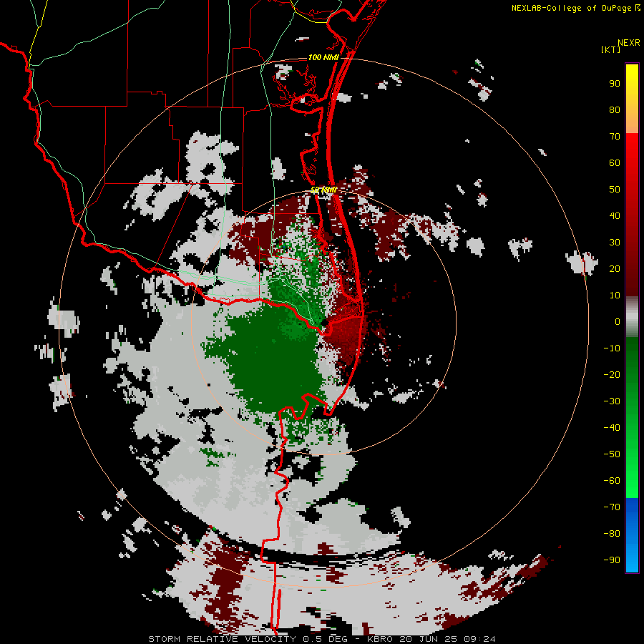Click the positive 90 value on the velocity scale
The image size is (644, 644).
pos(615,84)
